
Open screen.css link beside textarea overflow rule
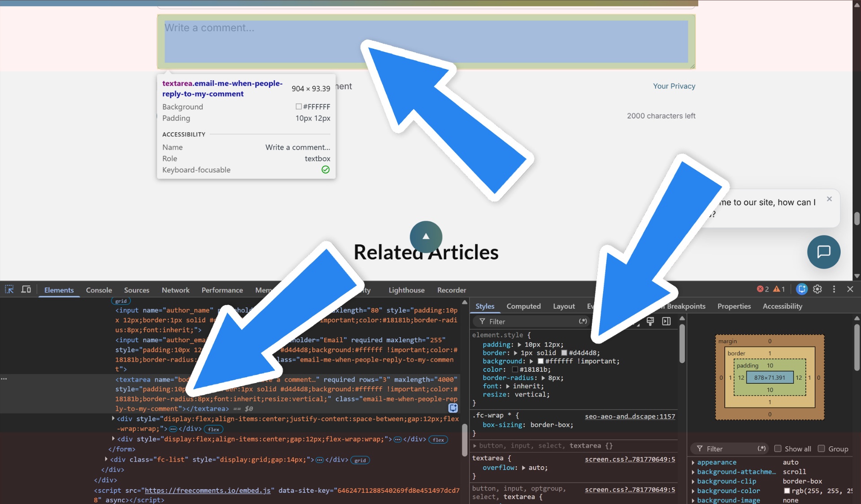[x=630, y=459]
